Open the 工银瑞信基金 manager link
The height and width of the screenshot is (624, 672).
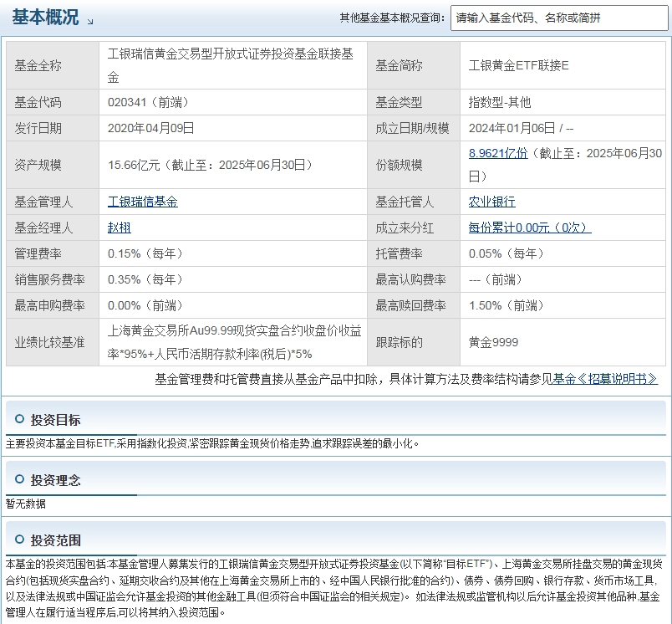143,202
